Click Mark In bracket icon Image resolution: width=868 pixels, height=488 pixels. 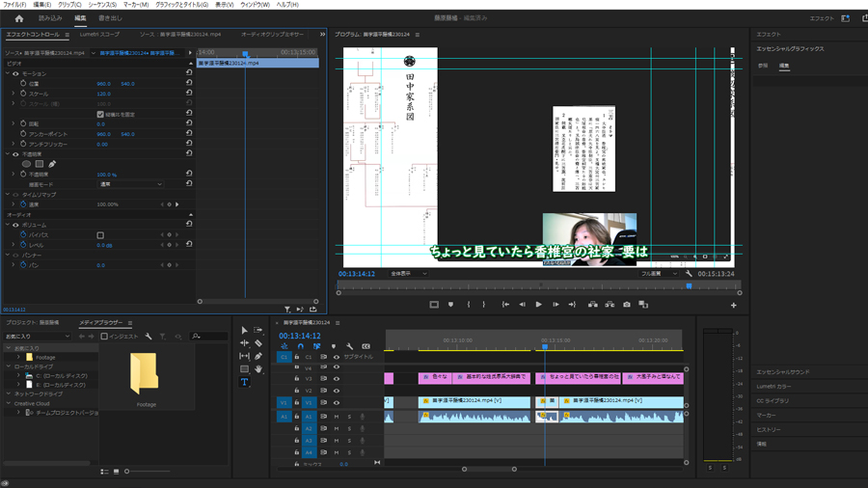tap(469, 305)
